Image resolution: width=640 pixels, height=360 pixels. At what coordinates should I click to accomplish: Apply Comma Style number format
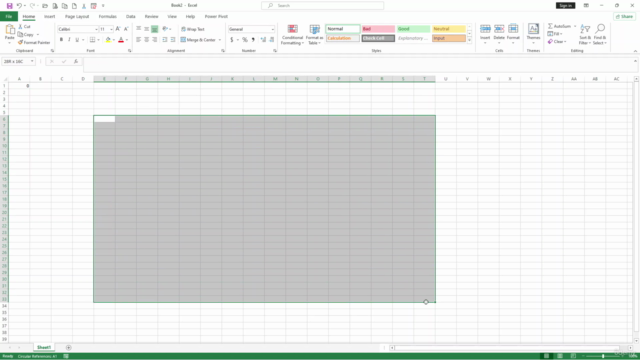(253, 40)
